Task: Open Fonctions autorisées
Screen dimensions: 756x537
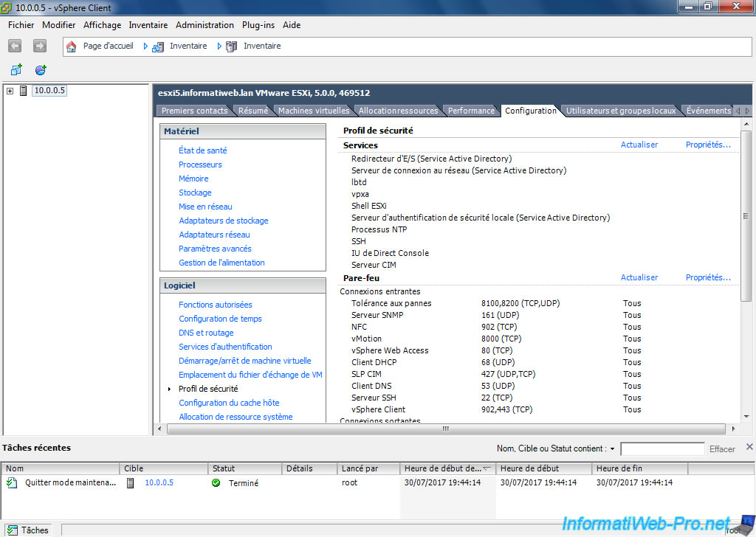Action: (215, 305)
